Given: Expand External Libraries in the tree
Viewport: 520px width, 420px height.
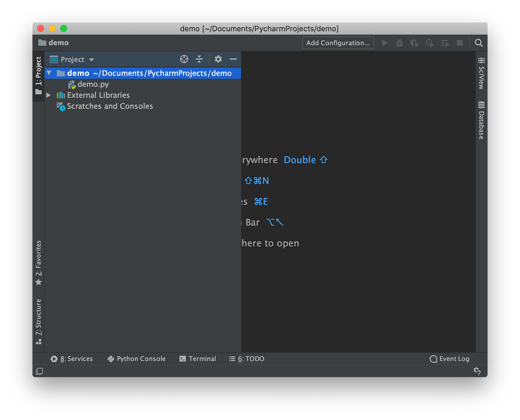Looking at the screenshot, I should [x=48, y=95].
